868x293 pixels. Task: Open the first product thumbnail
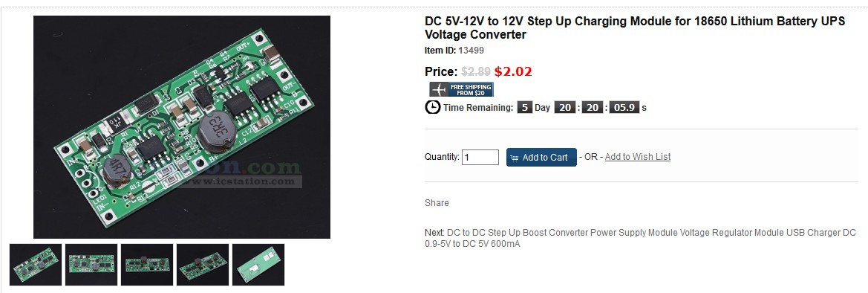36,265
